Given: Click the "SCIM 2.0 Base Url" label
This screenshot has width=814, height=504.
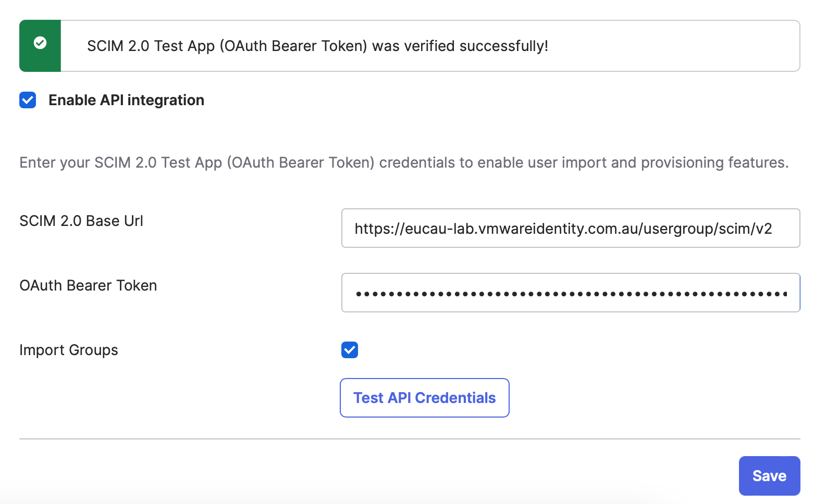Looking at the screenshot, I should point(81,221).
